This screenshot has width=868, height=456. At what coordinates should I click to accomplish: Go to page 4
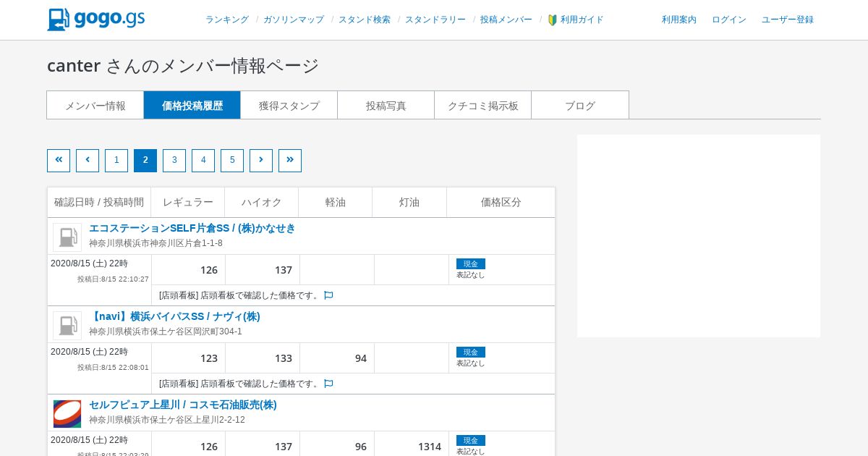[203, 161]
